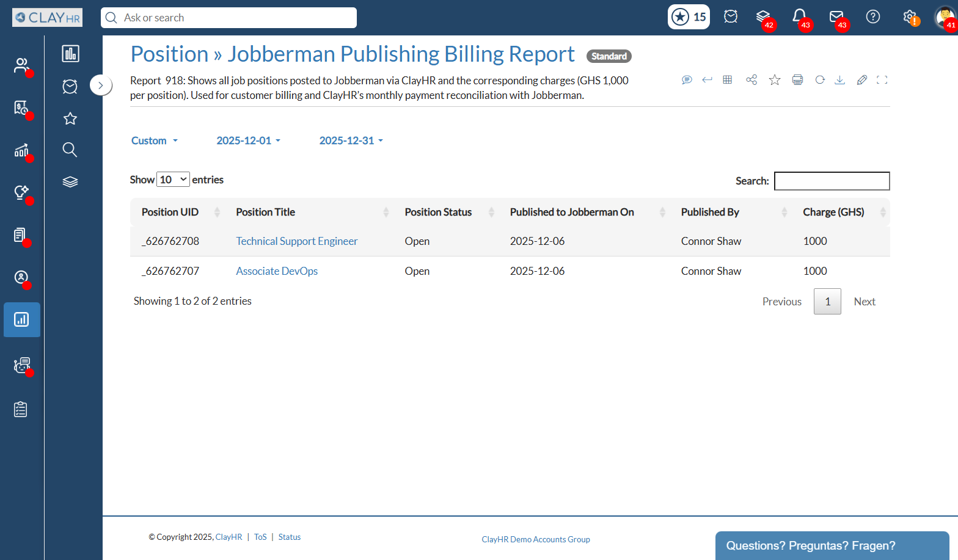This screenshot has width=958, height=560.
Task: Open report search magnifier in submenu
Action: point(70,150)
